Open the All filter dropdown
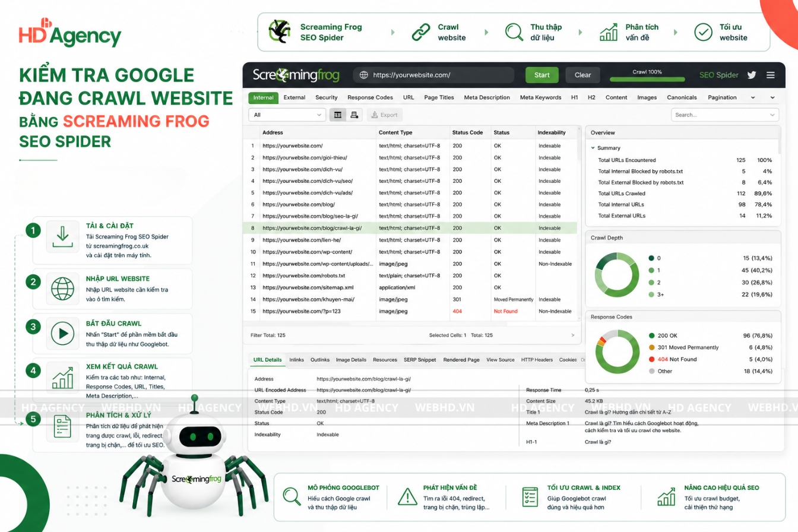 [x=286, y=115]
